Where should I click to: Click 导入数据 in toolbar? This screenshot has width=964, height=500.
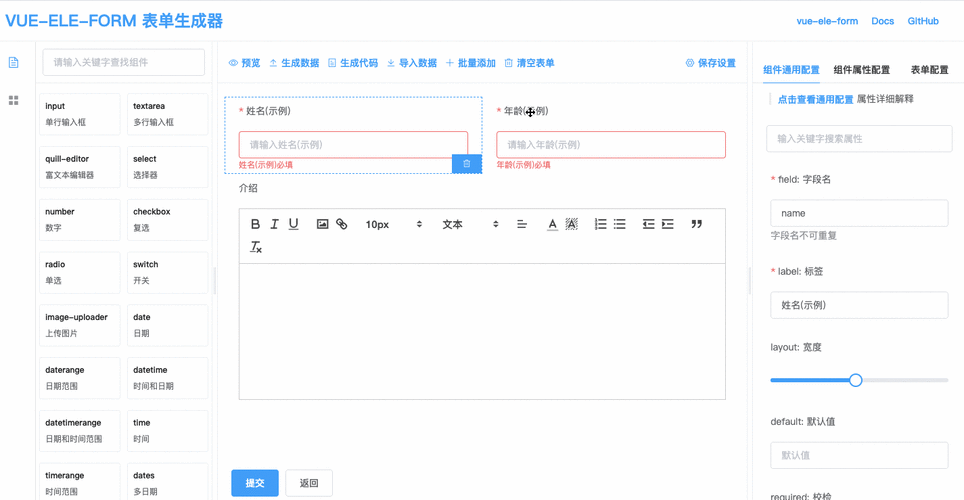(x=412, y=63)
